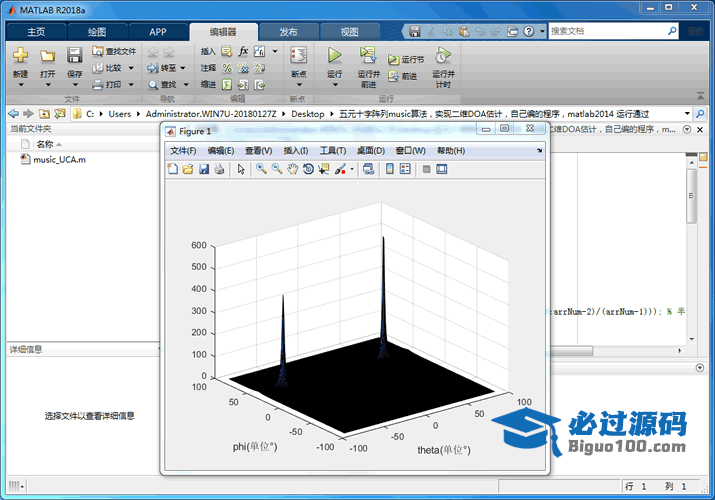Click Edit Plot arrow pointer in Figure 1
The height and width of the screenshot is (500, 715).
241,169
